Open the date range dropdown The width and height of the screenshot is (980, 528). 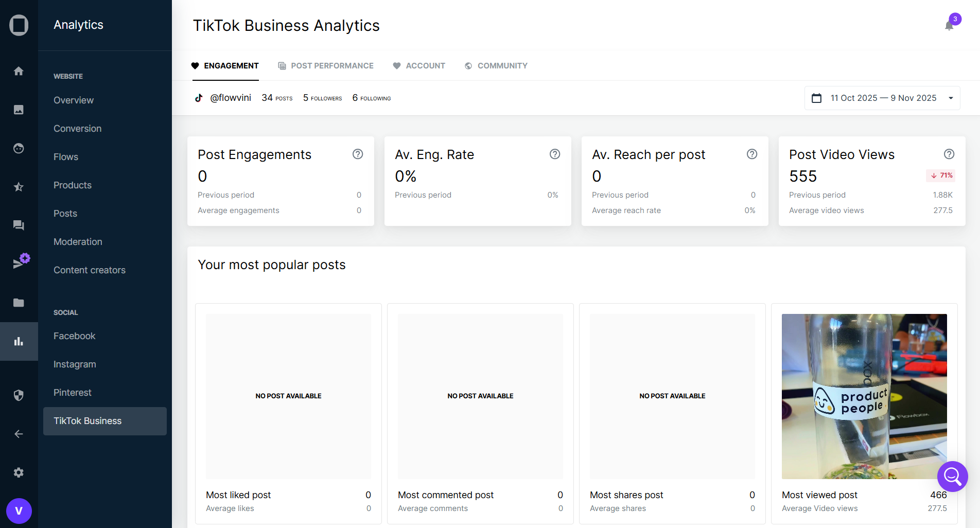(x=882, y=98)
